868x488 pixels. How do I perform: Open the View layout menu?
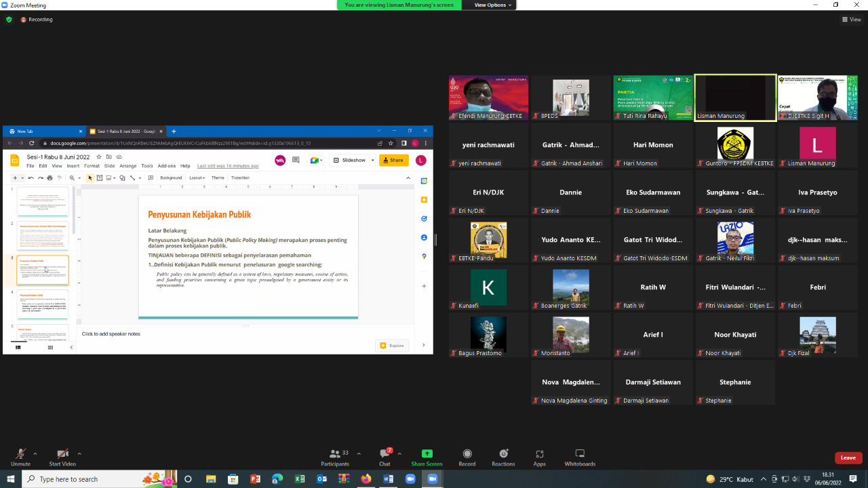[851, 20]
